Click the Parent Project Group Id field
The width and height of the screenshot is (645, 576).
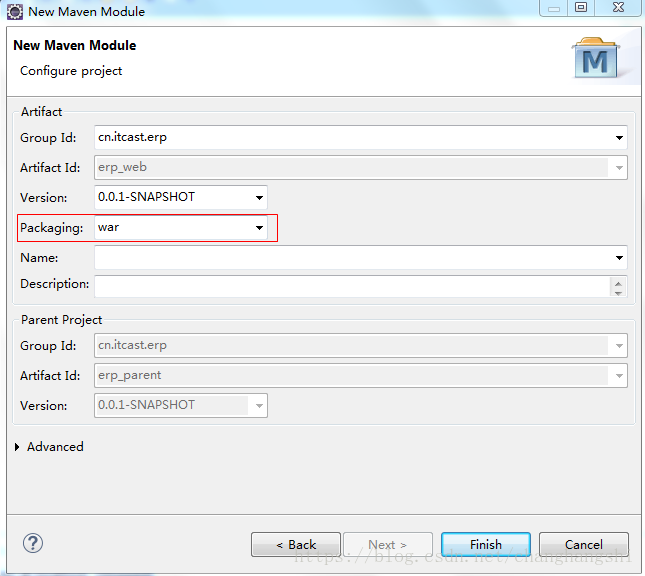coord(360,345)
